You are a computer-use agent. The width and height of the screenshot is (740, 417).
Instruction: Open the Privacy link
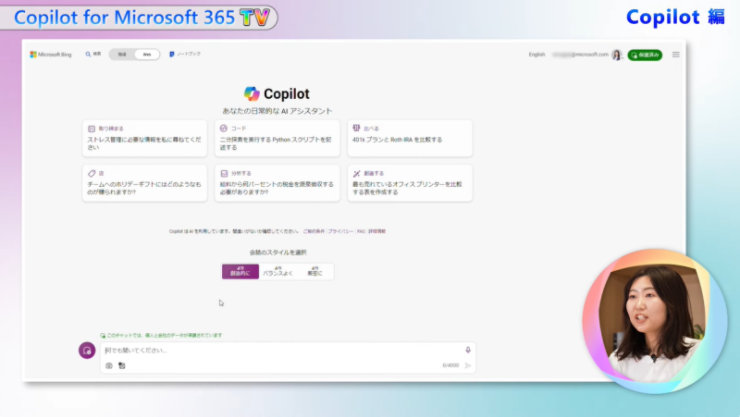340,231
